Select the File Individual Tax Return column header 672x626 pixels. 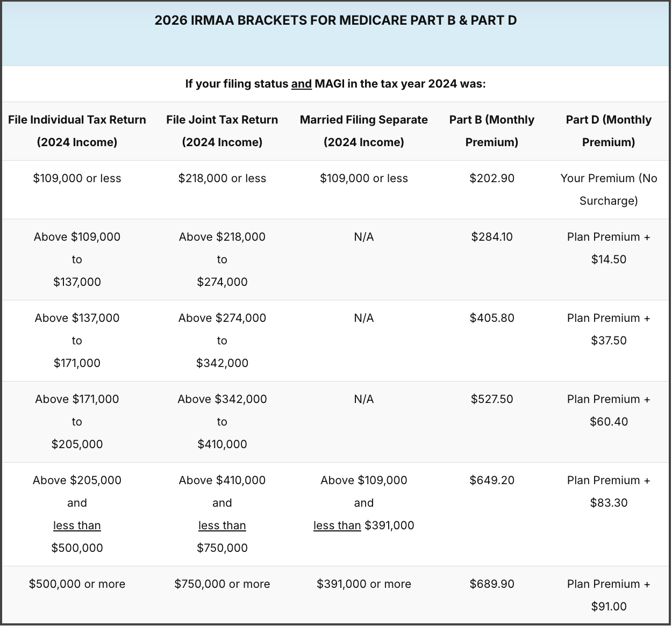(x=77, y=131)
